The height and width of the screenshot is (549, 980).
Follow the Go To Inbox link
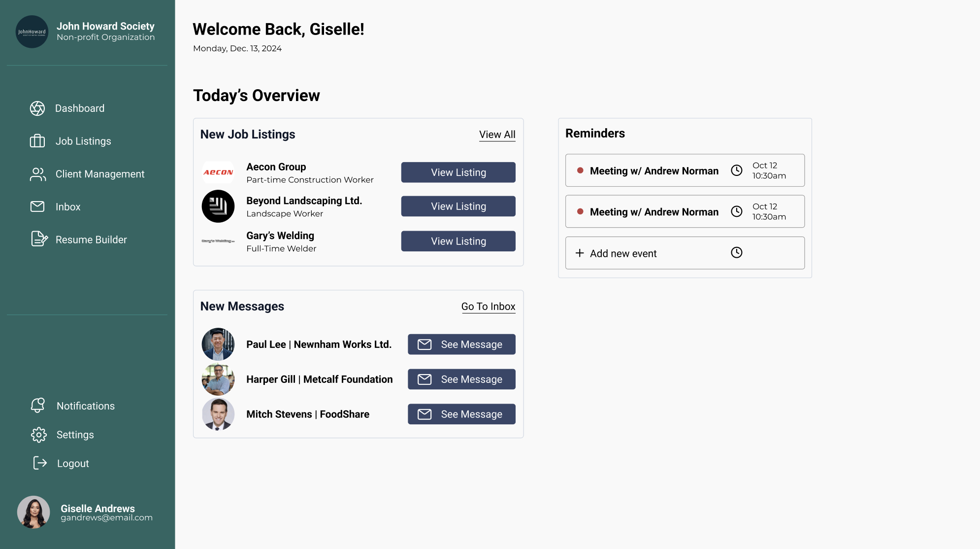point(488,307)
